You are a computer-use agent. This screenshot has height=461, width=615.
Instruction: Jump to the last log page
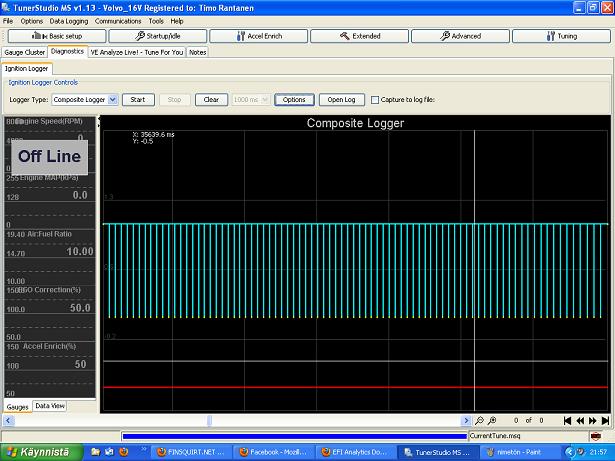pos(606,421)
